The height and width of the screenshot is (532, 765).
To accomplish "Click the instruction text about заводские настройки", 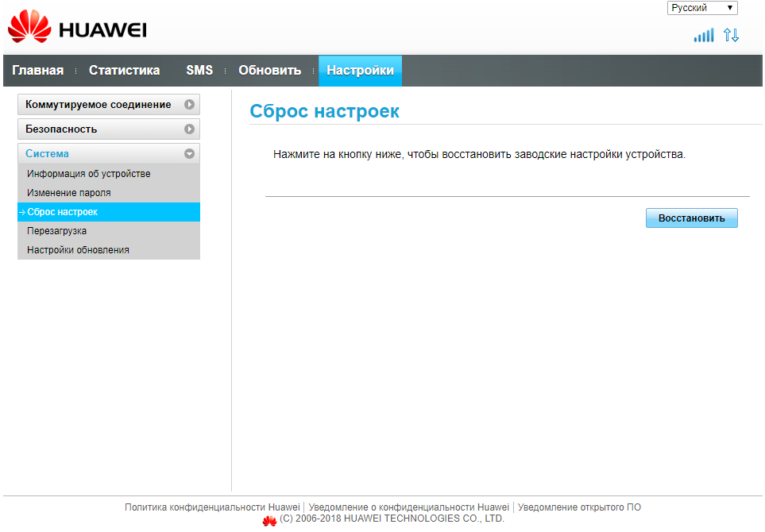I will [479, 155].
